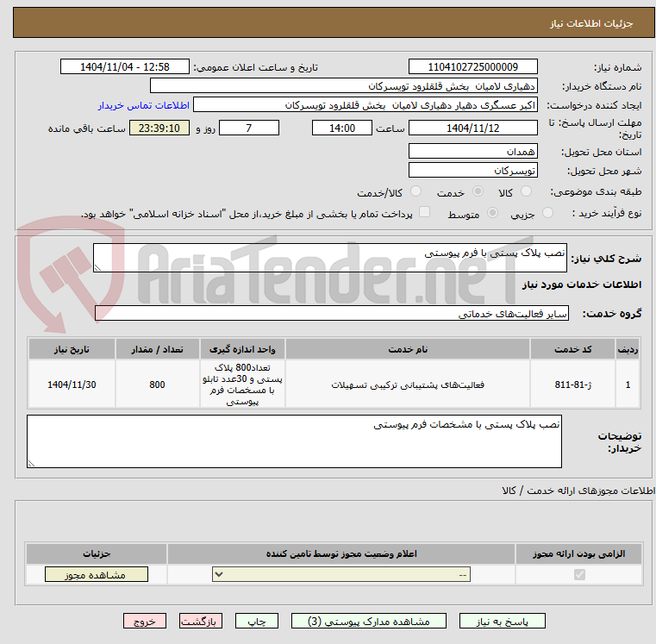
Task: Click date cell 1404/11/30
Action: point(72,385)
